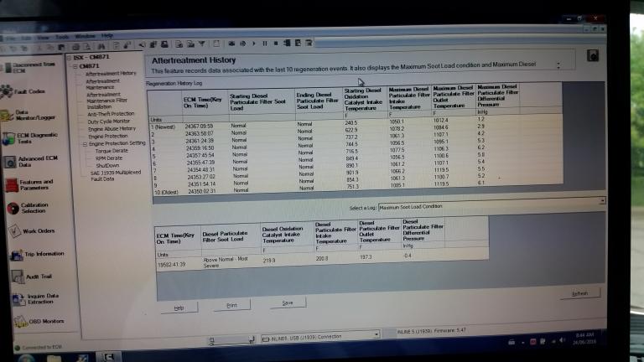This screenshot has height=362, width=644.
Task: Open the Help menu
Action: (x=107, y=36)
